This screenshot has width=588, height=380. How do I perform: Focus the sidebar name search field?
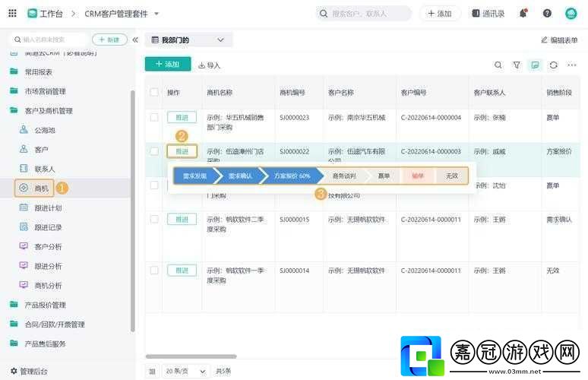tap(49, 40)
